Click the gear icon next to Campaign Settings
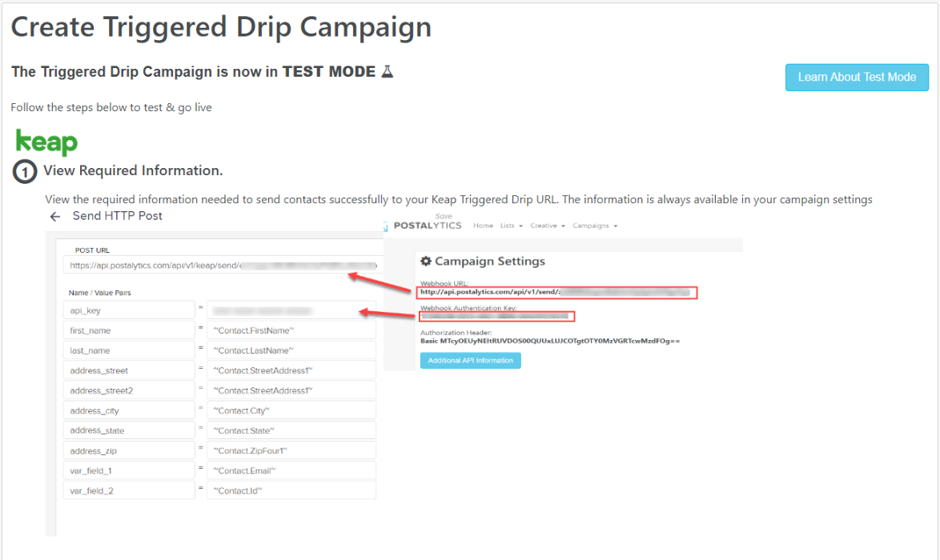This screenshot has height=560, width=940. coord(426,261)
